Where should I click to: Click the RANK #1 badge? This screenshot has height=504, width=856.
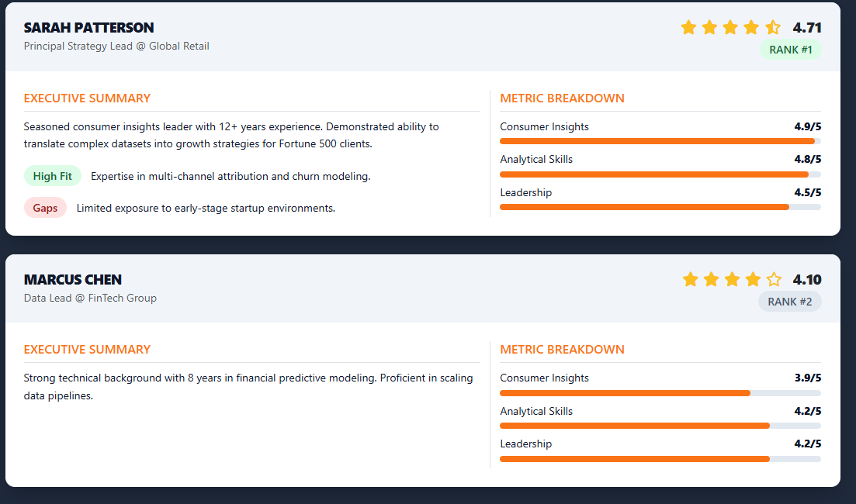790,50
